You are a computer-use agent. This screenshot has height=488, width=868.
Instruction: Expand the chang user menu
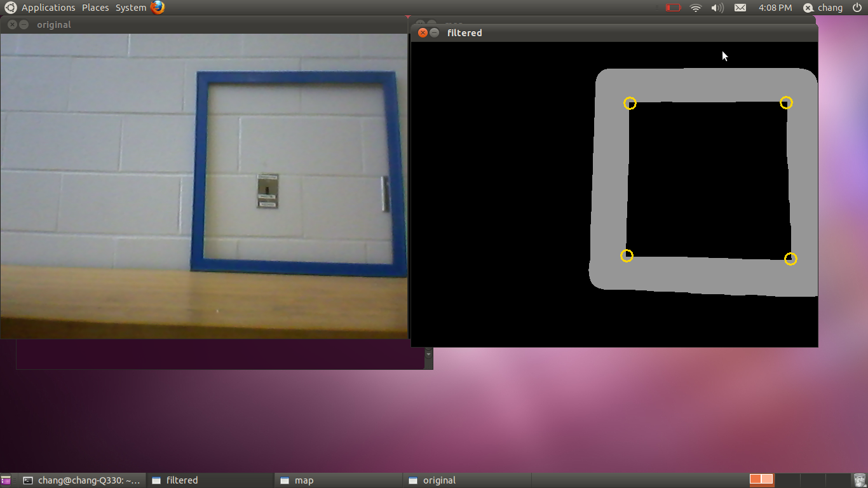click(824, 8)
